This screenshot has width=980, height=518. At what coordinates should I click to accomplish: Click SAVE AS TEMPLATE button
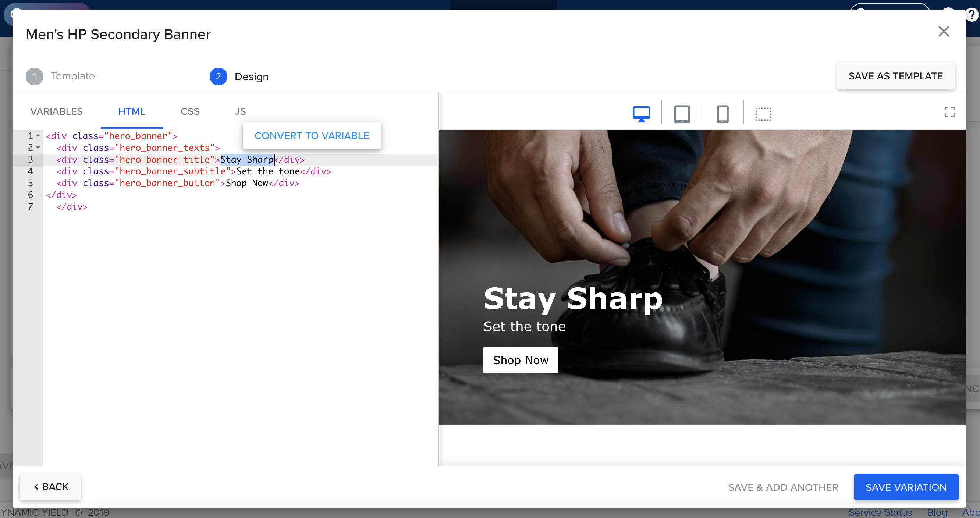tap(895, 76)
